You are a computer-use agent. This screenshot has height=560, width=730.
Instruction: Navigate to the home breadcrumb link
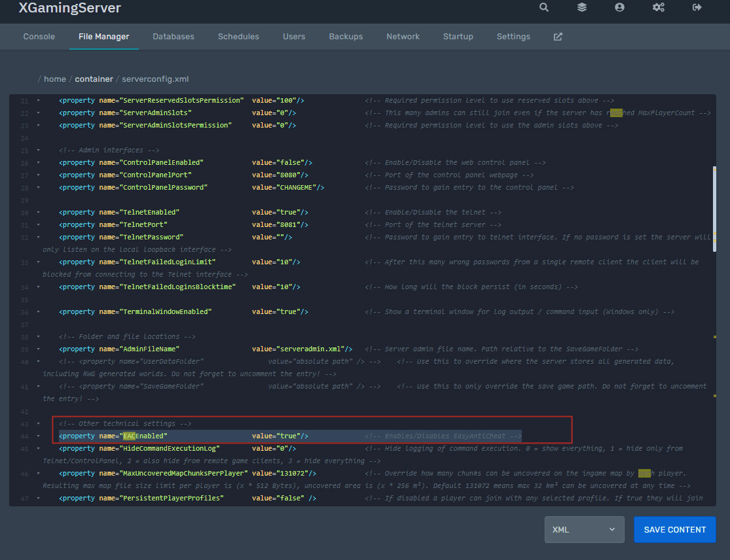point(55,79)
